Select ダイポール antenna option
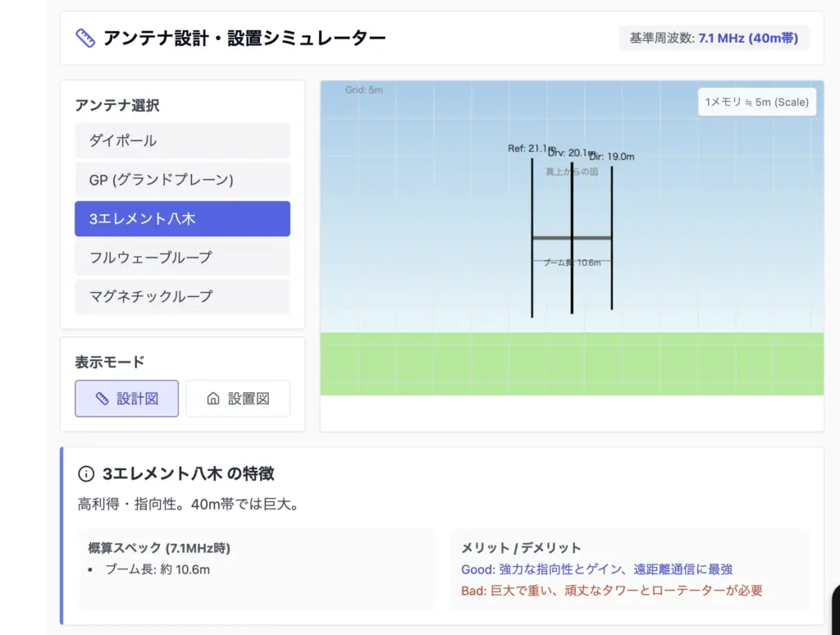The height and width of the screenshot is (635, 840). pyautogui.click(x=182, y=141)
